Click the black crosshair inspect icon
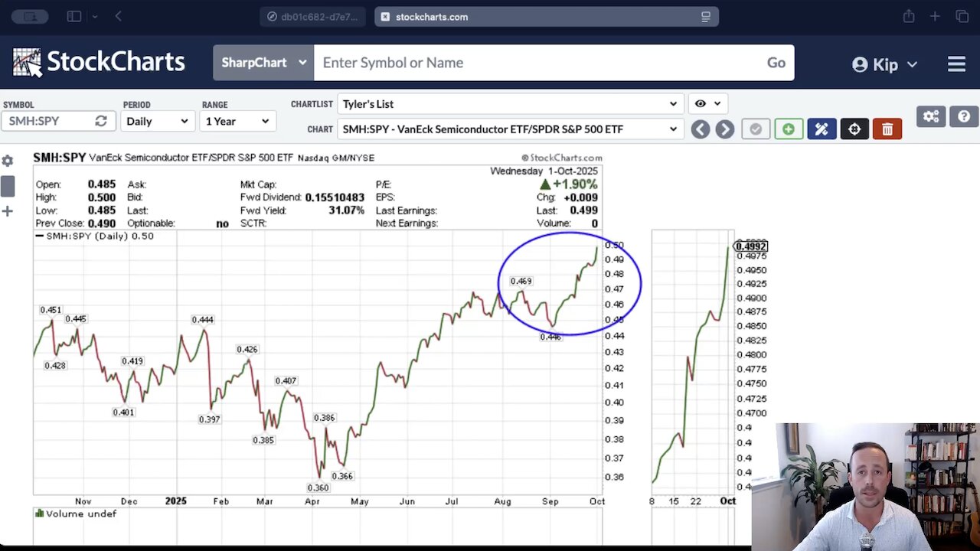The height and width of the screenshot is (551, 980). (x=854, y=129)
